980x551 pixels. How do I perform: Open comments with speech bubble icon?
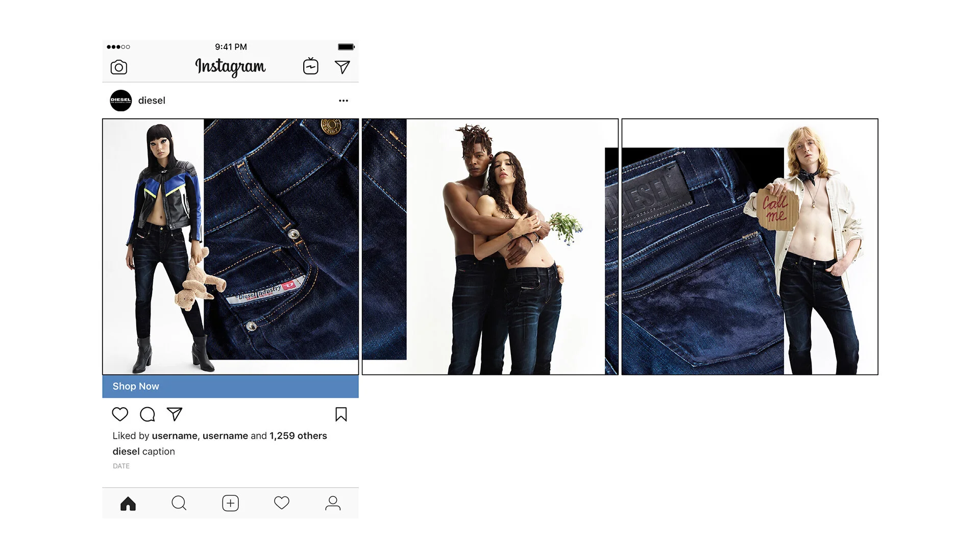pos(148,414)
